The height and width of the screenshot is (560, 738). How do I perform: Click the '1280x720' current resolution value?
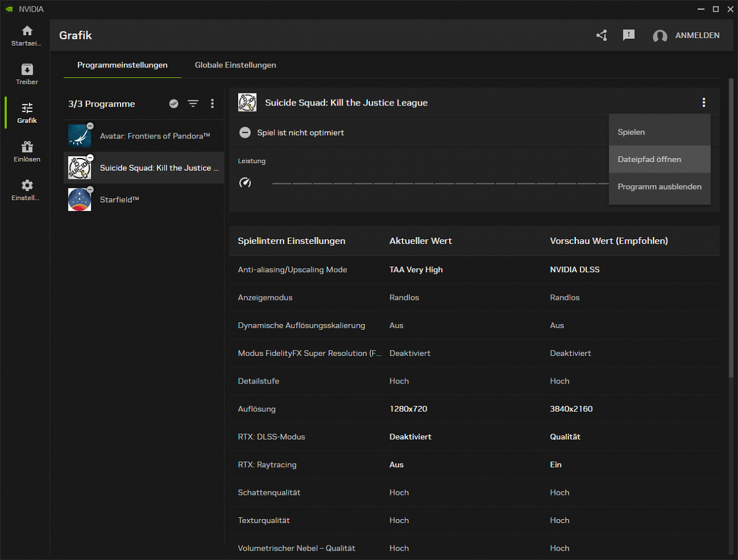pos(408,409)
